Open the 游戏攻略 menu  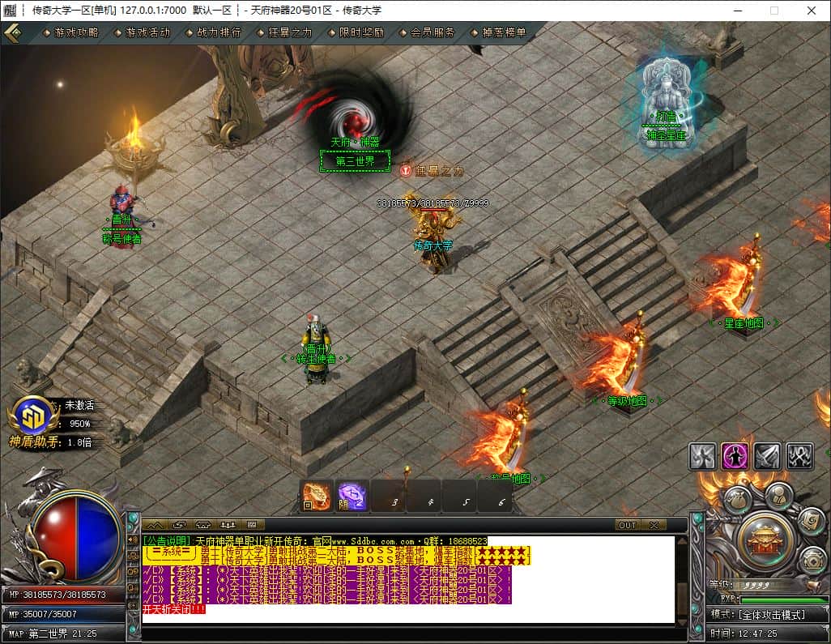tap(71, 33)
